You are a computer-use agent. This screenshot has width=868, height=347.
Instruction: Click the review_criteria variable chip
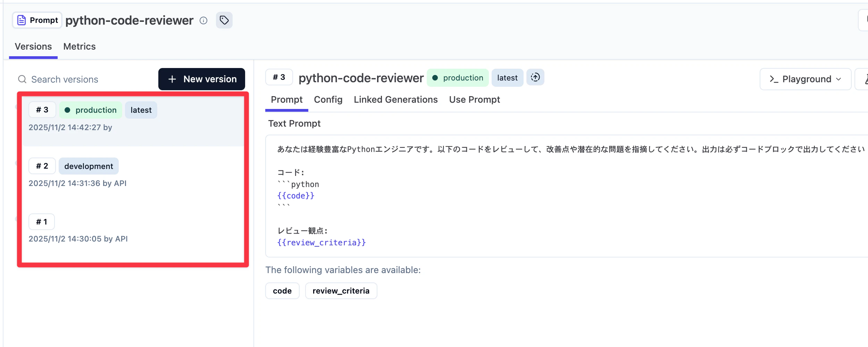[x=341, y=291]
